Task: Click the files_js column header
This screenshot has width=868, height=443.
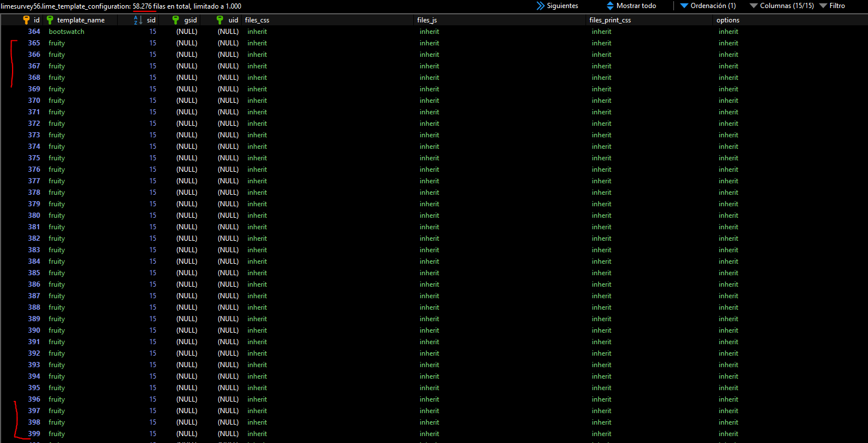Action: (x=427, y=20)
